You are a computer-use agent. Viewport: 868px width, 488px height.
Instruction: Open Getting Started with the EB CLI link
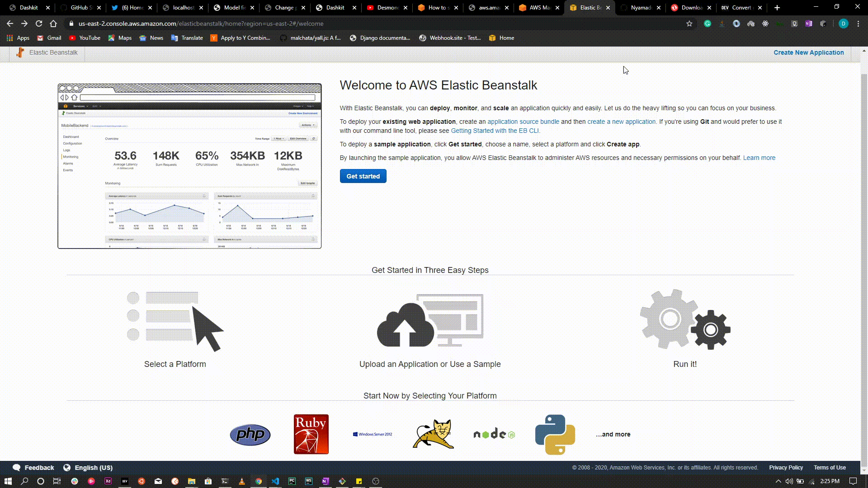tap(495, 131)
